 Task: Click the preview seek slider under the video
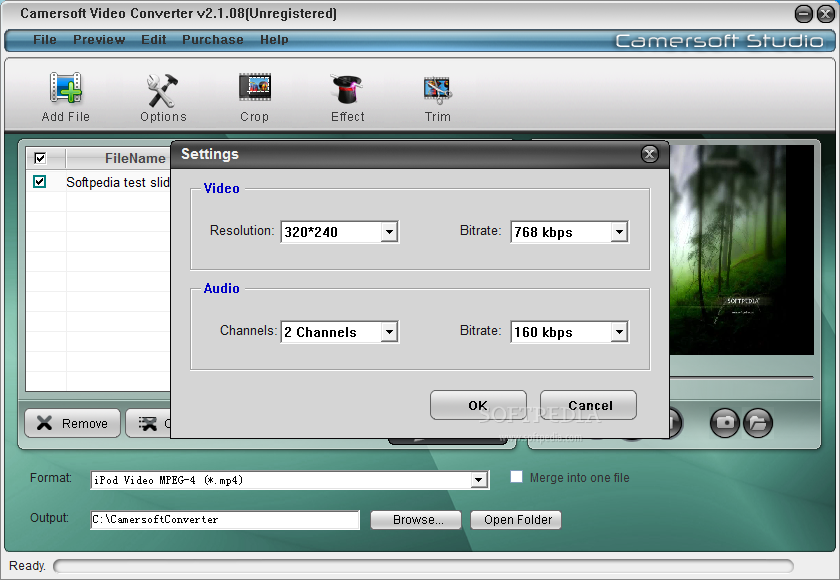(741, 378)
